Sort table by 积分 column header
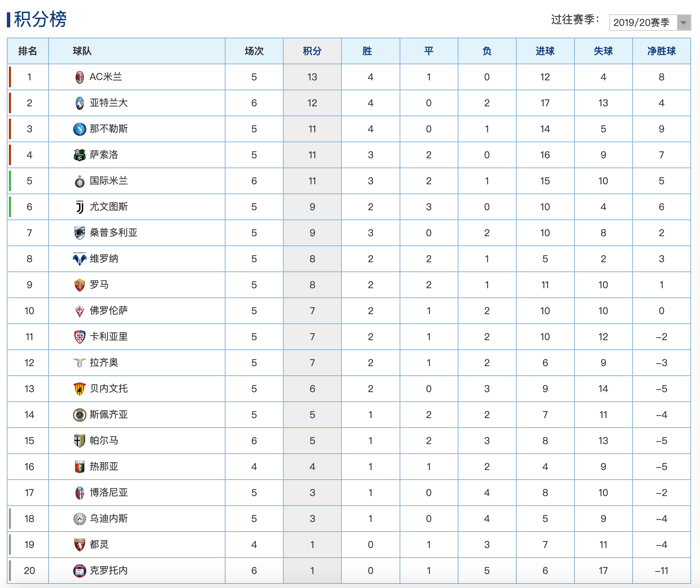The image size is (700, 588). click(x=312, y=51)
